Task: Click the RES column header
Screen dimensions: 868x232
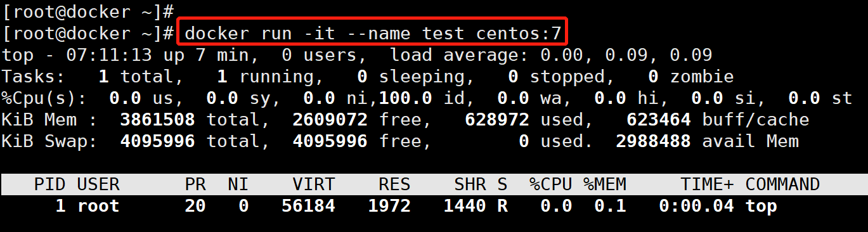Action: (x=394, y=184)
